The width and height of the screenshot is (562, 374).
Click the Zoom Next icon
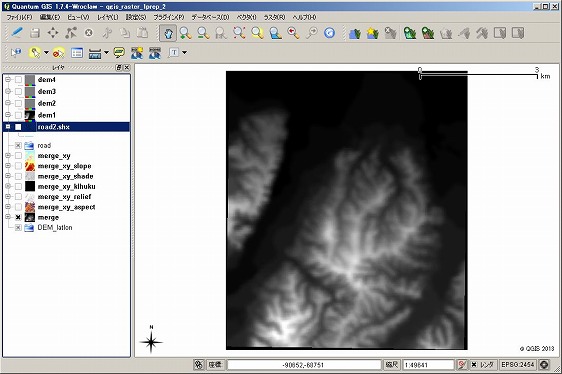pyautogui.click(x=311, y=33)
